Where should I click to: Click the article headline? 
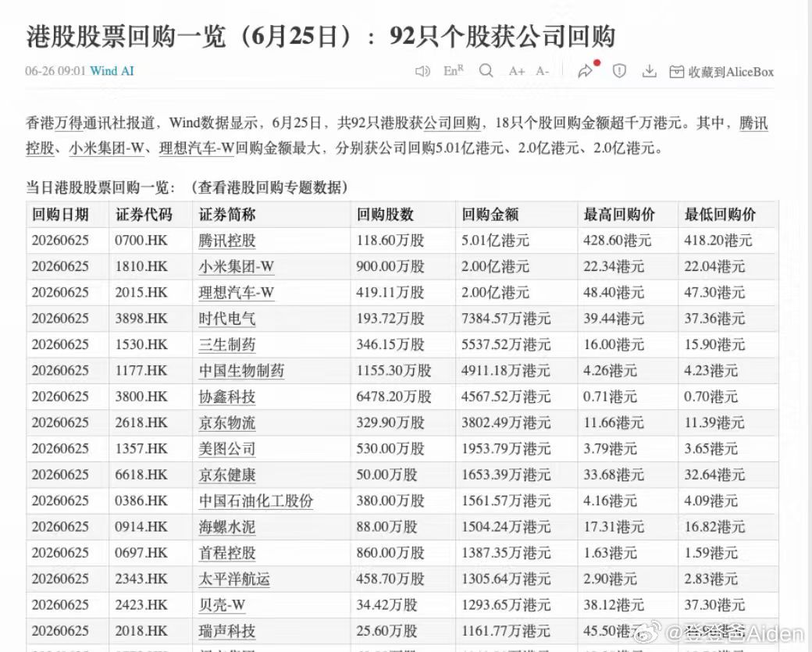click(x=321, y=36)
